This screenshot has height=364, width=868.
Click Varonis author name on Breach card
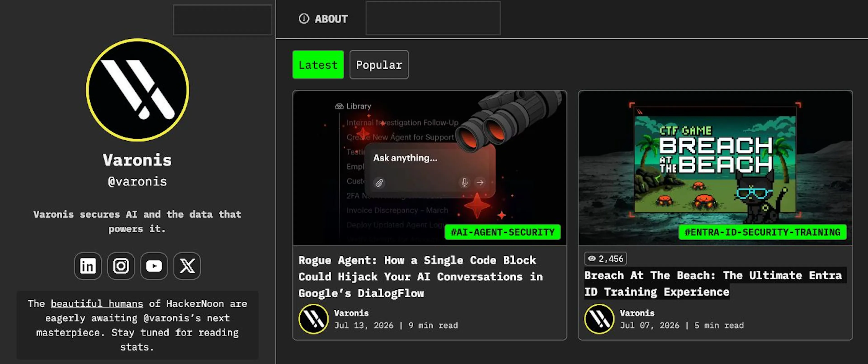(x=637, y=313)
